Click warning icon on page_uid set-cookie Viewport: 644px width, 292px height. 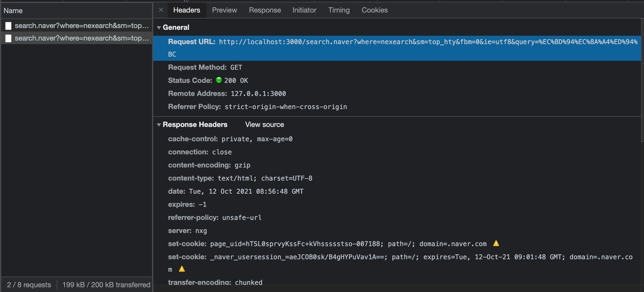(496, 243)
